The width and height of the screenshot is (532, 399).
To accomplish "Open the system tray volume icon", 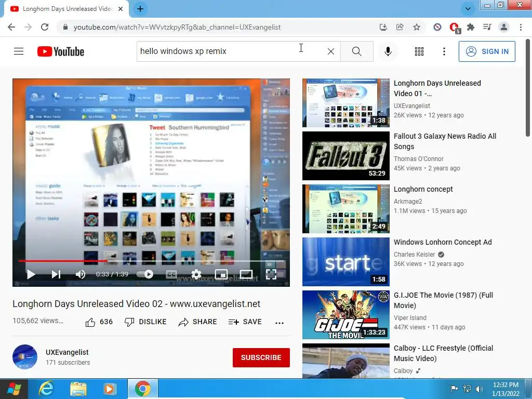I will click(x=480, y=389).
